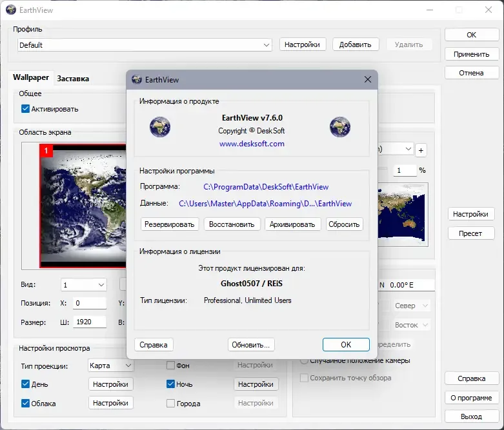Click Справка in the About dialog
This screenshot has width=504, height=430.
[154, 344]
